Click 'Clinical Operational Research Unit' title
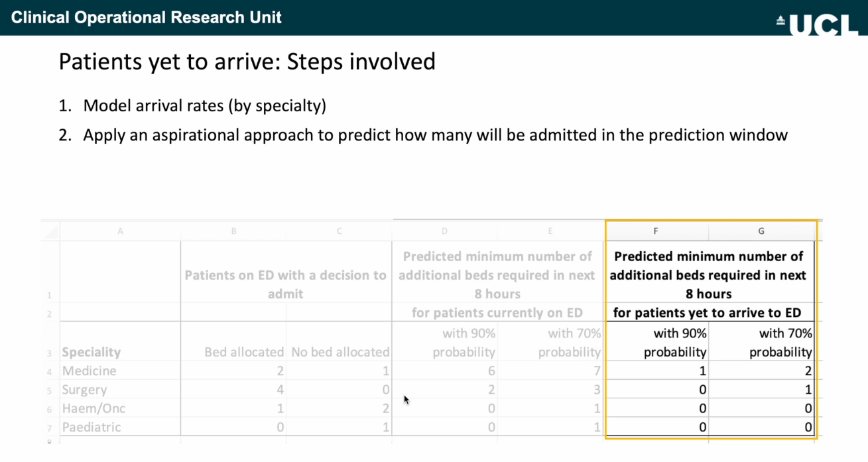This screenshot has width=868, height=462. [x=147, y=17]
